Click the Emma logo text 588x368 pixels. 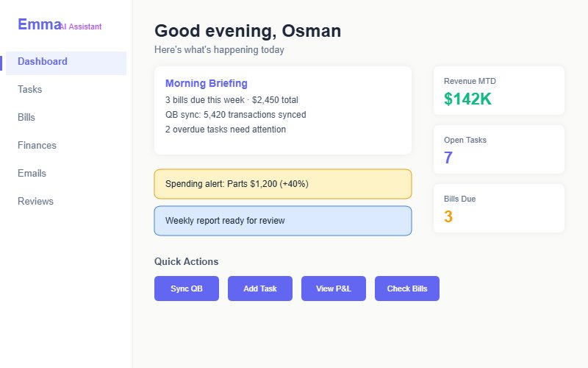click(39, 25)
